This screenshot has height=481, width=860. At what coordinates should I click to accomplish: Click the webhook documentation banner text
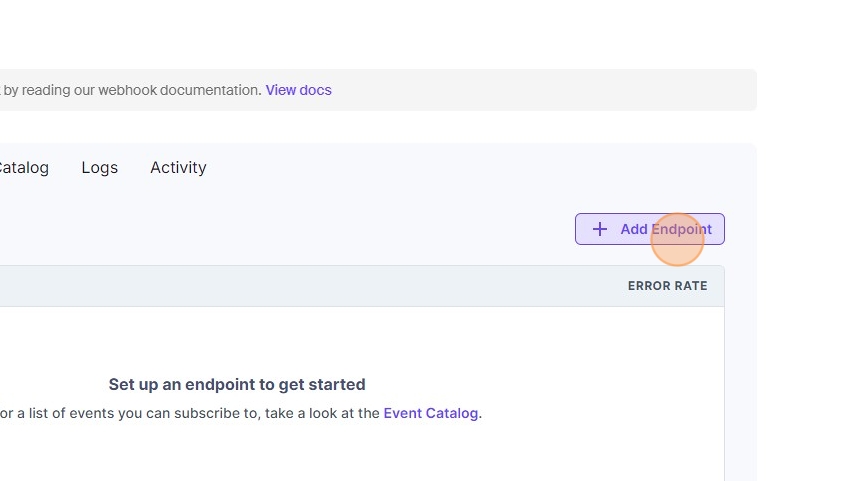pyautogui.click(x=130, y=90)
